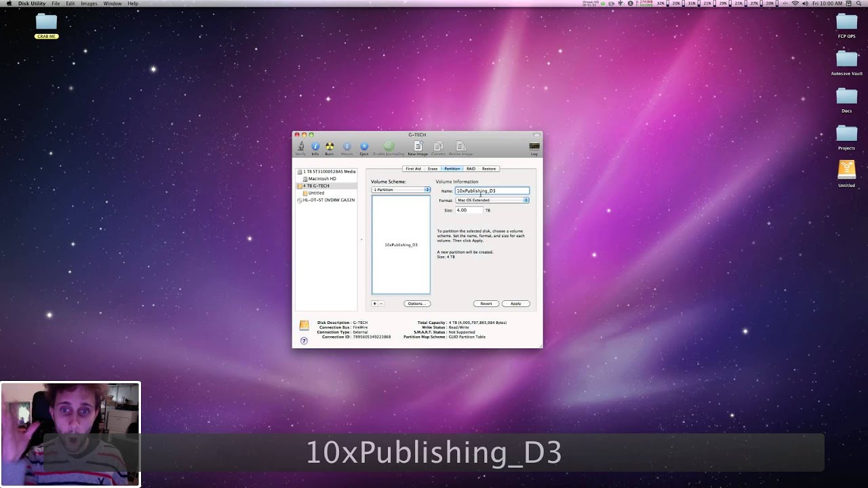
Task: Open the GRAB ME folder on desktop
Action: (x=46, y=26)
